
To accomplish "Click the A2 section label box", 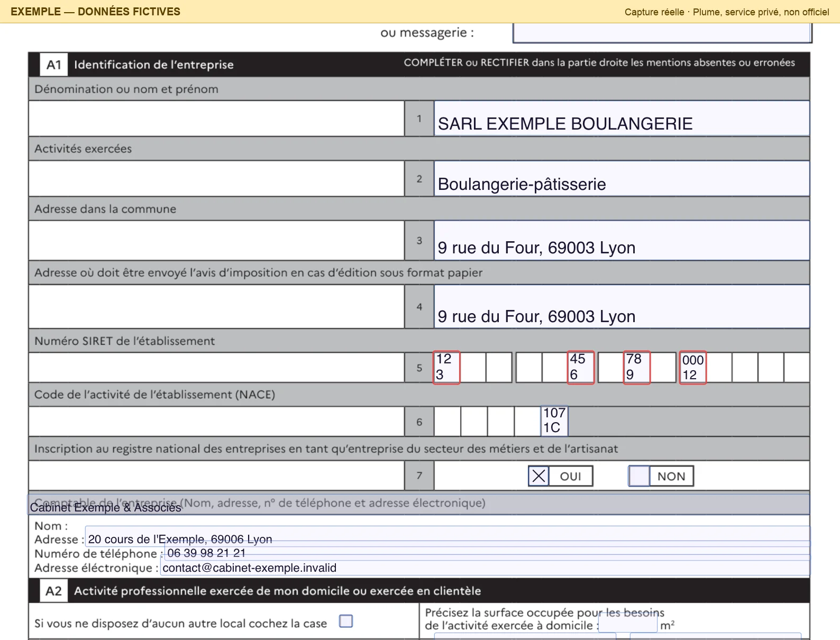I will 54,591.
